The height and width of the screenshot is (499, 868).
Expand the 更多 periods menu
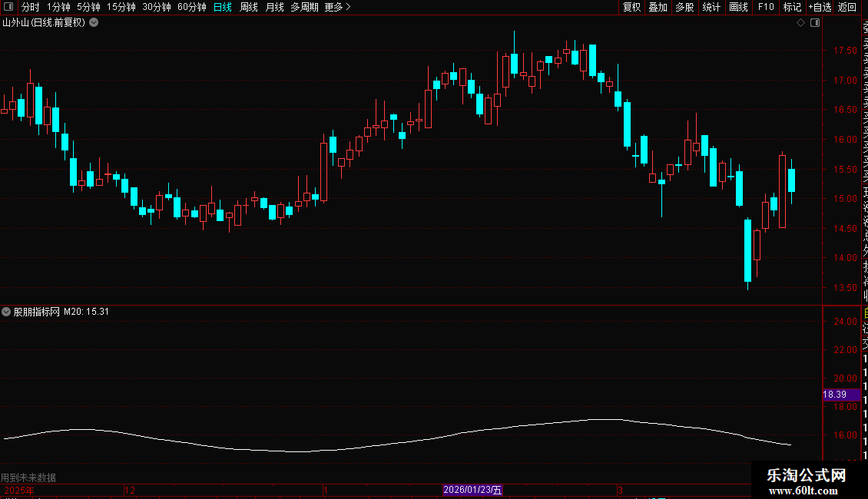pos(338,7)
